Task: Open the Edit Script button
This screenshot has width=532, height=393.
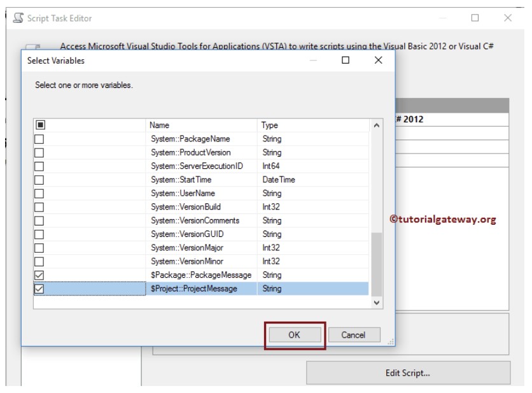Action: point(408,373)
